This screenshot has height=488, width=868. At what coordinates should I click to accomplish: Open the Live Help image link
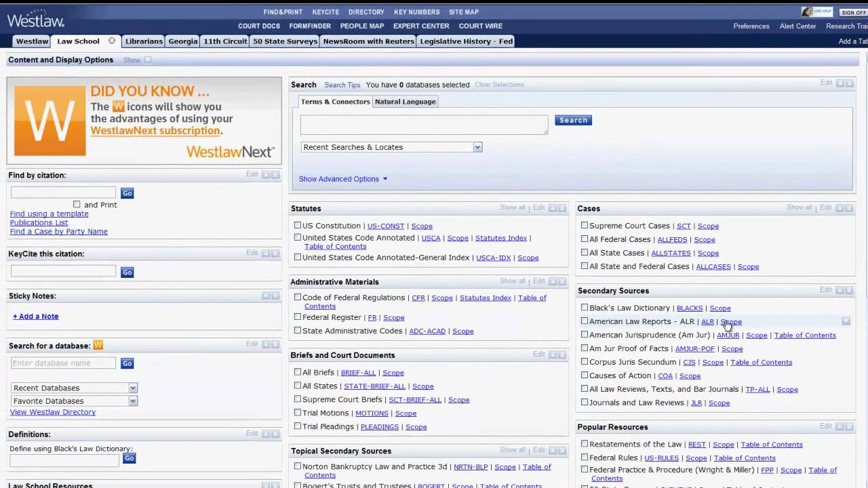816,12
